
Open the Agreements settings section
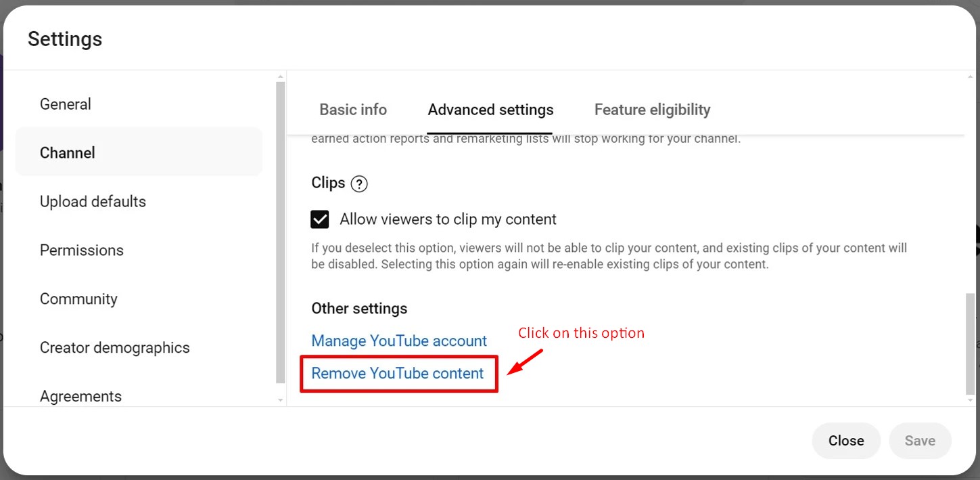80,396
